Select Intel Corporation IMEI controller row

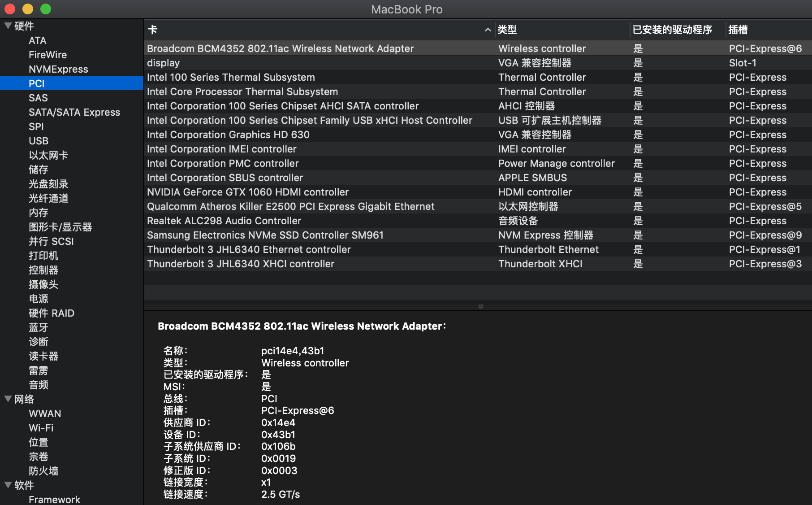tap(478, 149)
